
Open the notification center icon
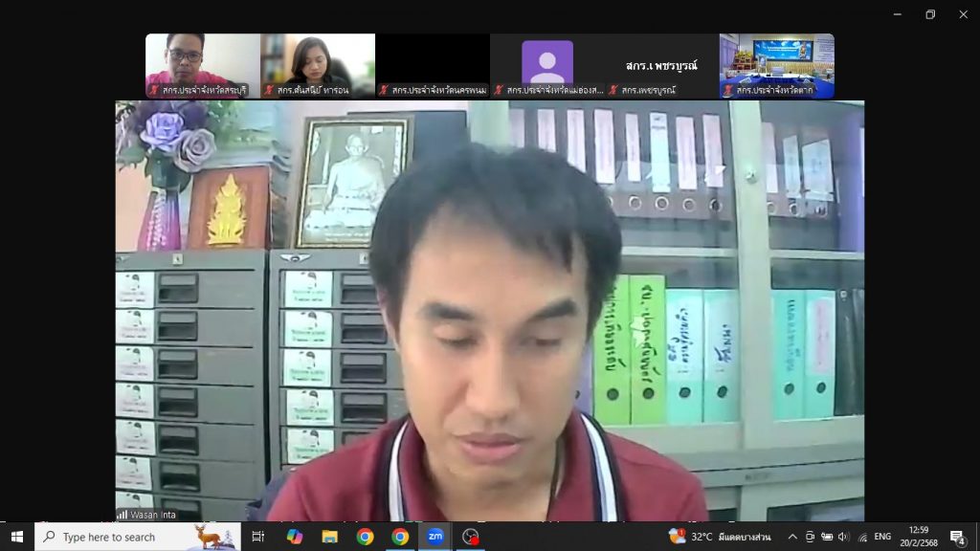(957, 537)
